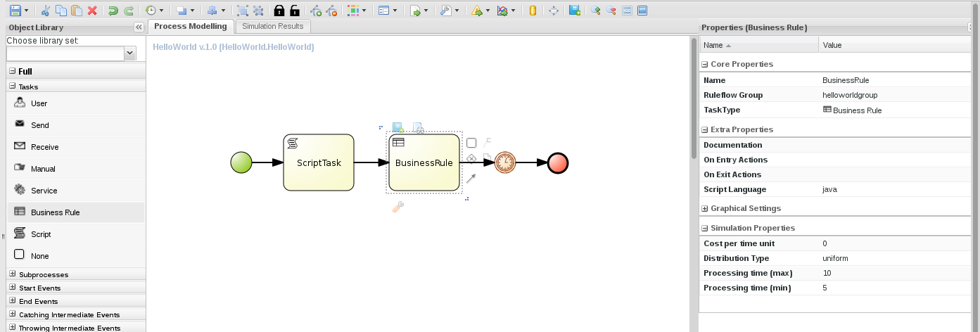Expand the End Events category

12,301
